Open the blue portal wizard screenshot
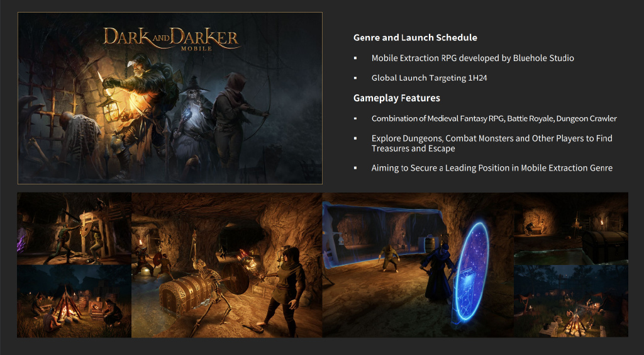The height and width of the screenshot is (355, 644). (418, 265)
